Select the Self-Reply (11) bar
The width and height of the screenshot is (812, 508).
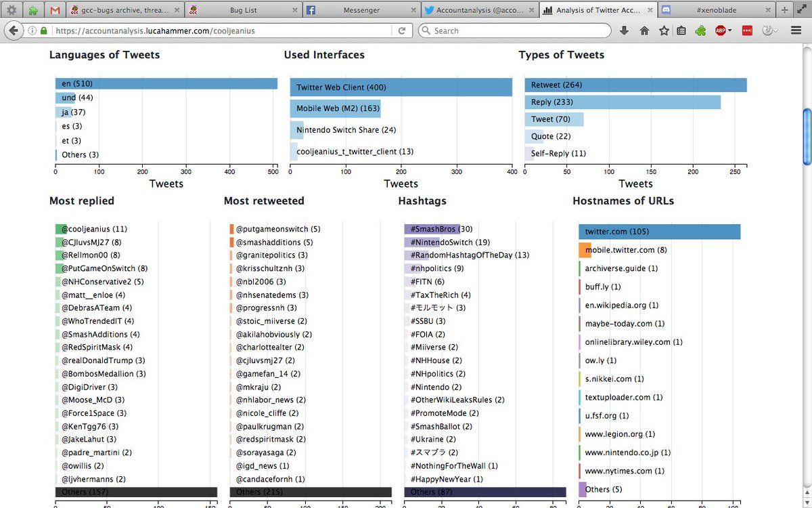(529, 154)
